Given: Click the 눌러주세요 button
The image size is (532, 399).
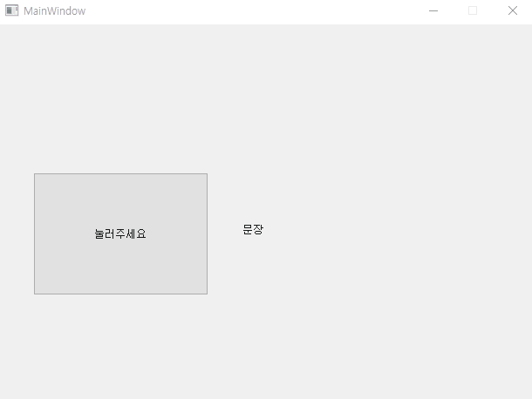Looking at the screenshot, I should click(x=120, y=233).
